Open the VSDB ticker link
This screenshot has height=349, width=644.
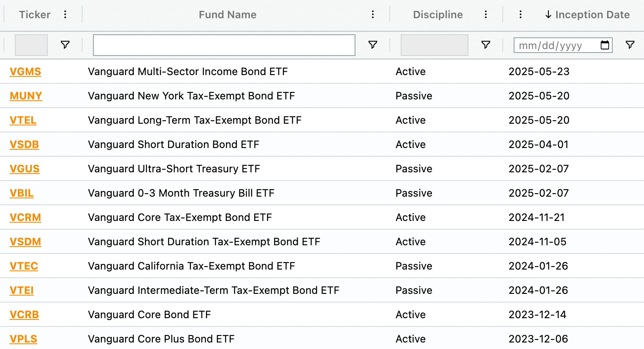tap(24, 145)
